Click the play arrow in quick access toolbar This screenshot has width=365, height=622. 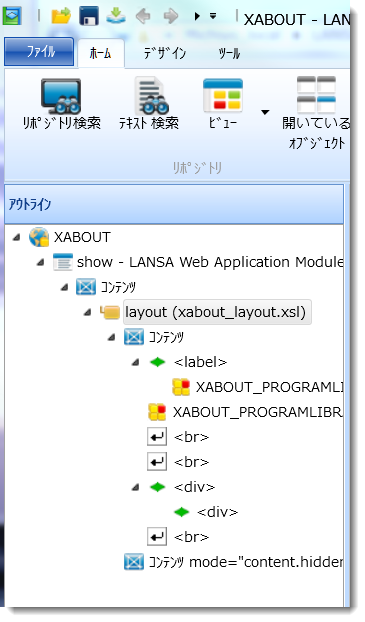[x=196, y=16]
